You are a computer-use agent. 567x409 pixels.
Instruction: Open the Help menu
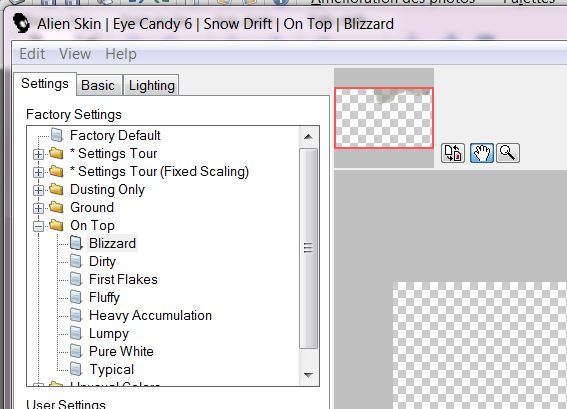point(121,54)
